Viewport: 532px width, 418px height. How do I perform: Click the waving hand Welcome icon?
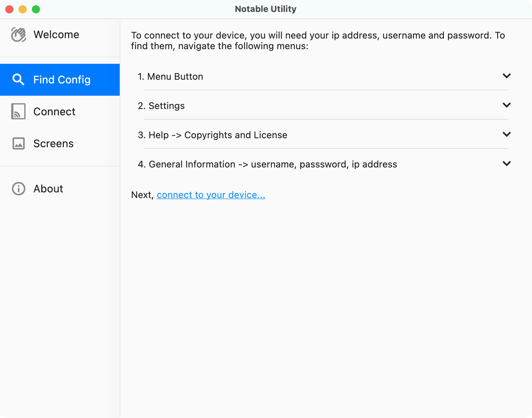[x=19, y=34]
